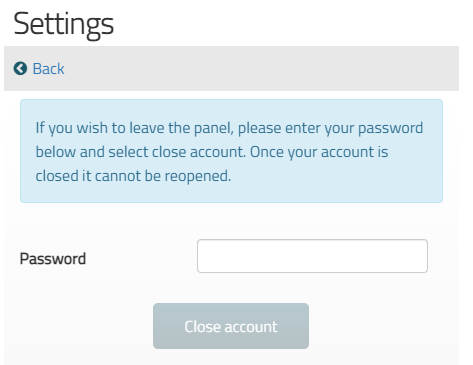Click the 'Back' text beside arrow
This screenshot has width=473, height=365.
click(49, 69)
